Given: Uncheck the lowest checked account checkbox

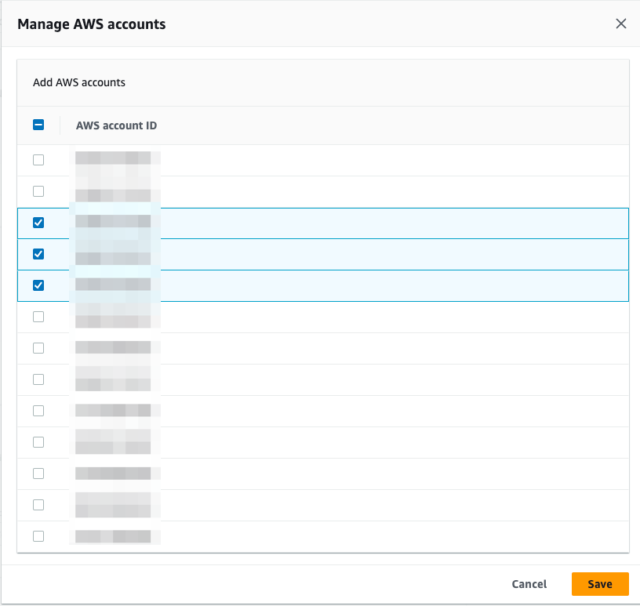Looking at the screenshot, I should pyautogui.click(x=38, y=286).
